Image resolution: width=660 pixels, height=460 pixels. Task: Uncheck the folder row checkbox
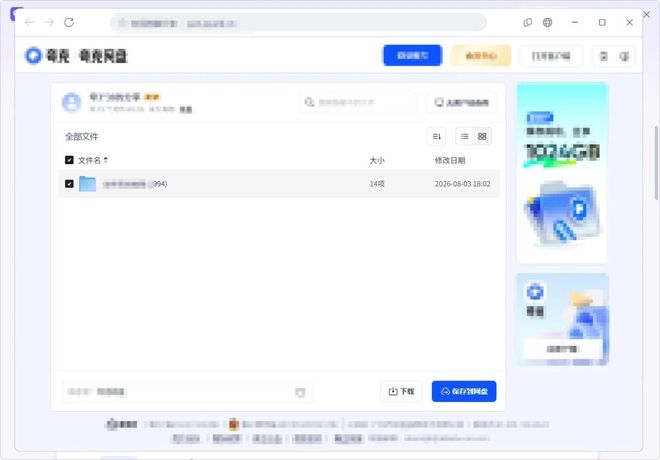coord(69,184)
